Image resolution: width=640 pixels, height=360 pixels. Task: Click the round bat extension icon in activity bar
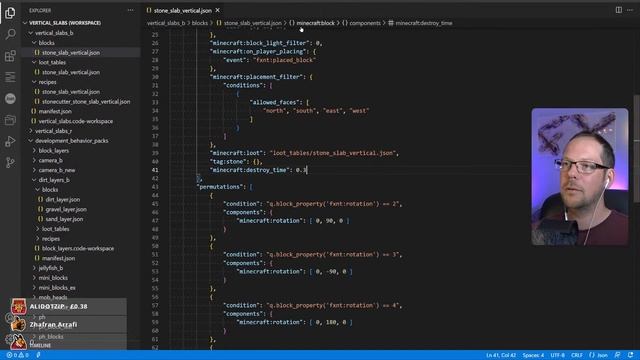(10, 99)
